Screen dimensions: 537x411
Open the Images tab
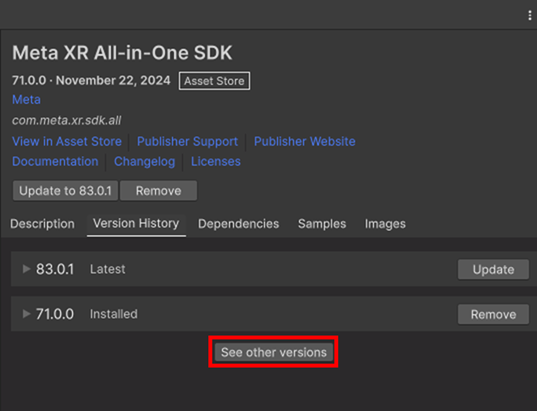point(385,224)
